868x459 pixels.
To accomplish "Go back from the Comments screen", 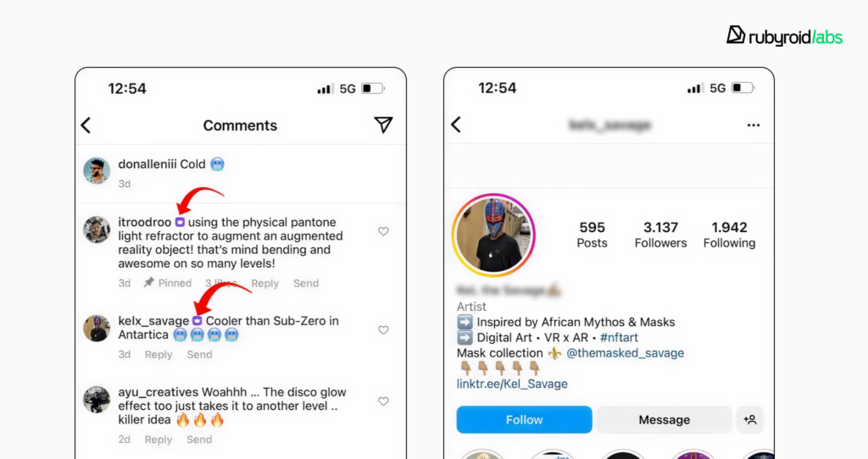I will [86, 125].
